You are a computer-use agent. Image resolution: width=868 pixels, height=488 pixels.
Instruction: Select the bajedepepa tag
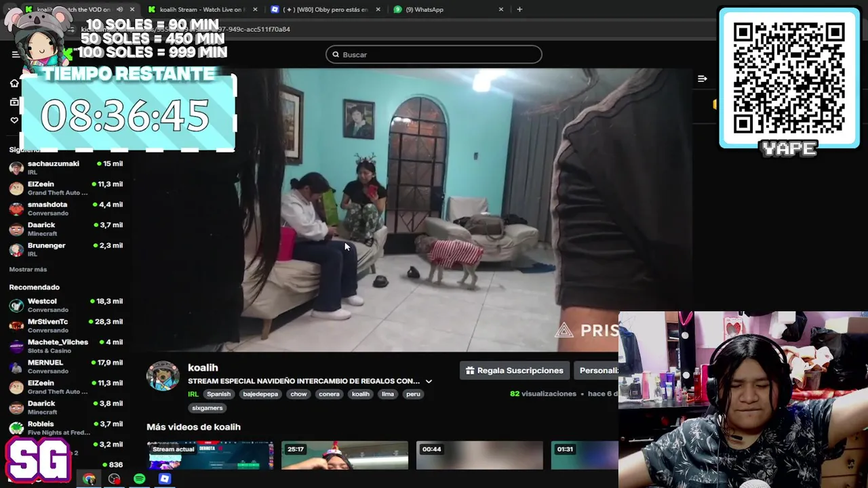(260, 394)
